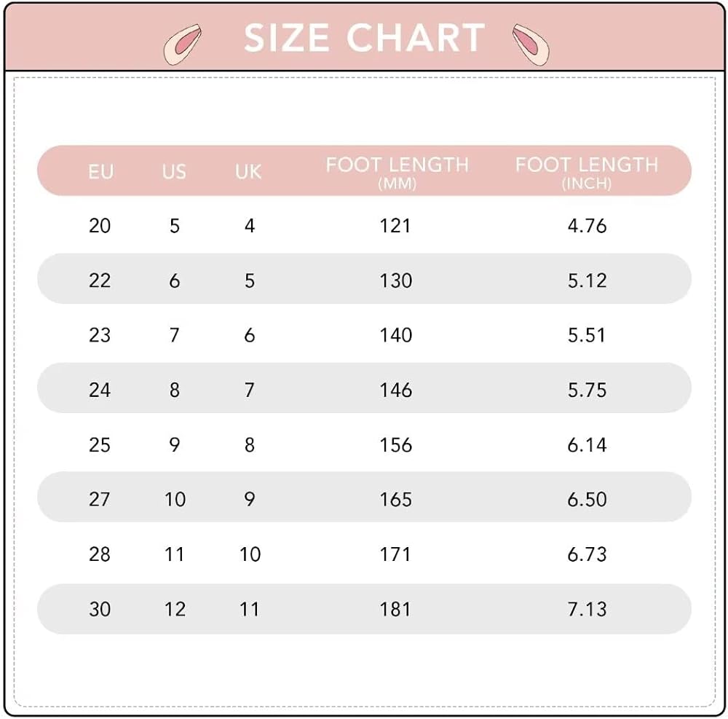Select the 4.76 inch value
The image size is (728, 719).
pos(587,226)
